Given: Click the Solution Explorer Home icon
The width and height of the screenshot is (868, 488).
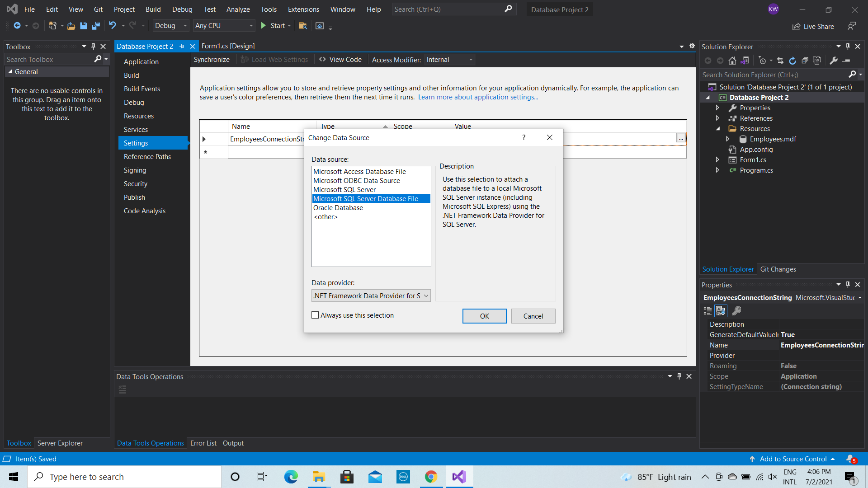Looking at the screenshot, I should click(x=732, y=61).
